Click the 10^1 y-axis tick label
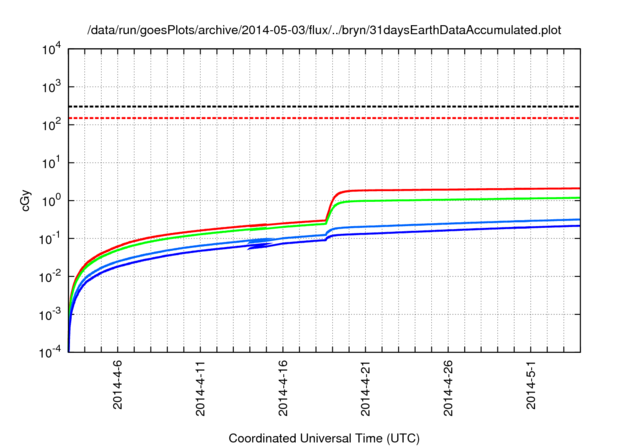 point(51,162)
